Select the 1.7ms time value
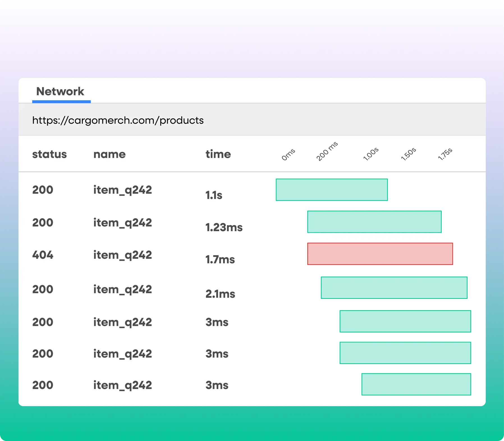Image resolution: width=504 pixels, height=441 pixels. 220,260
